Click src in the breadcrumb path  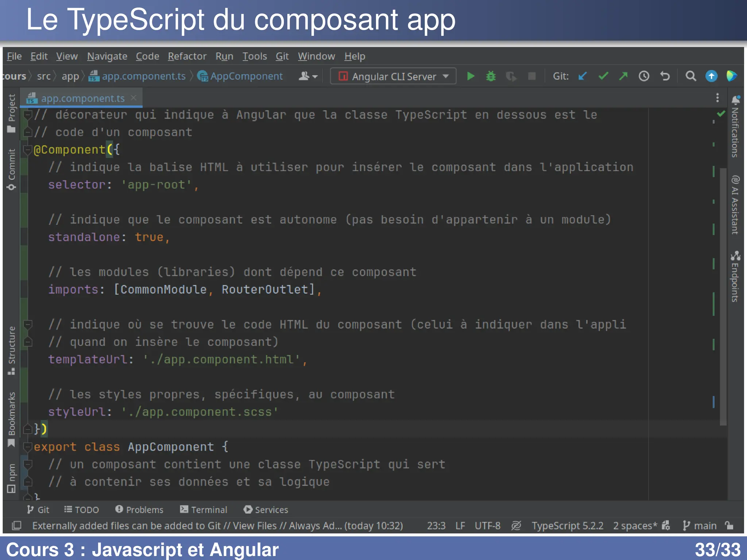coord(44,76)
